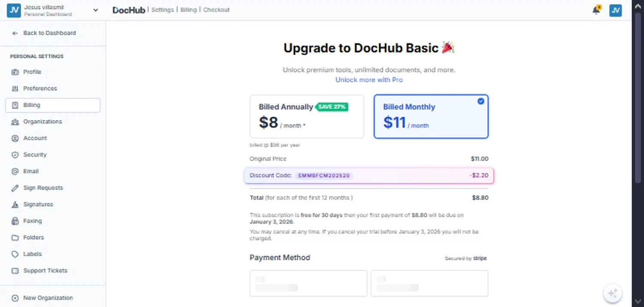Click Unlock more with Pro link
This screenshot has height=307, width=644.
(369, 80)
